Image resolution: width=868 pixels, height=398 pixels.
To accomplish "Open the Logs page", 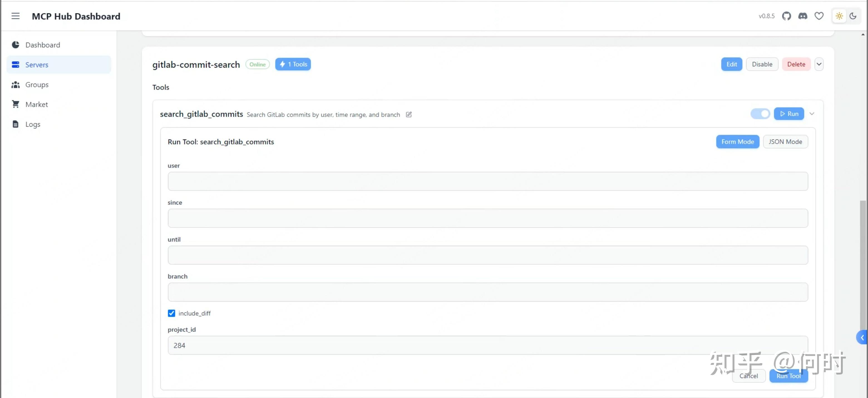I will coord(59,124).
